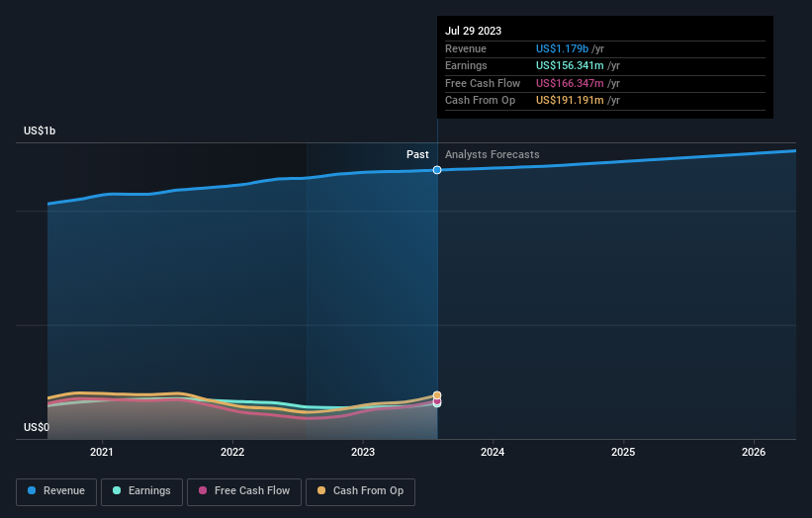Click the orange Cash From Op data point

coord(437,394)
